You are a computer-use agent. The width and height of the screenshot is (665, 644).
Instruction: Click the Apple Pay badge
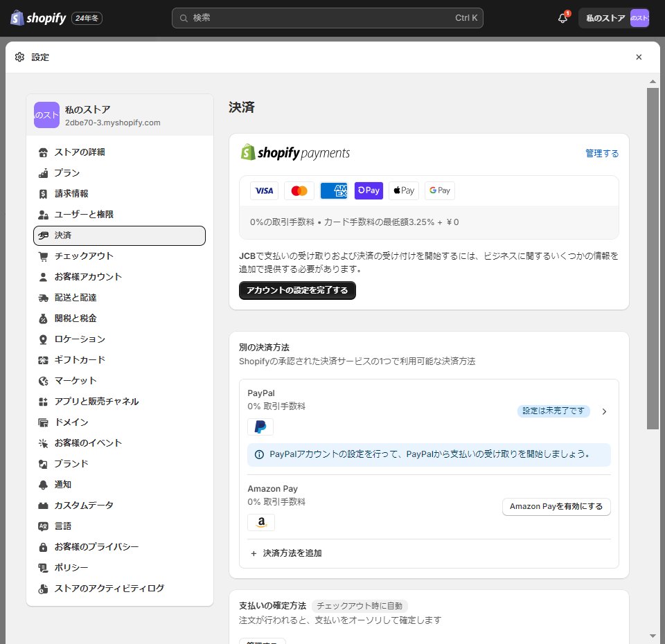[404, 191]
